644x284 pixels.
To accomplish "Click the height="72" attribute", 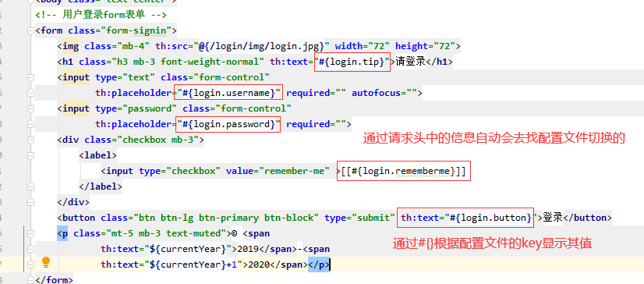I will click(425, 46).
